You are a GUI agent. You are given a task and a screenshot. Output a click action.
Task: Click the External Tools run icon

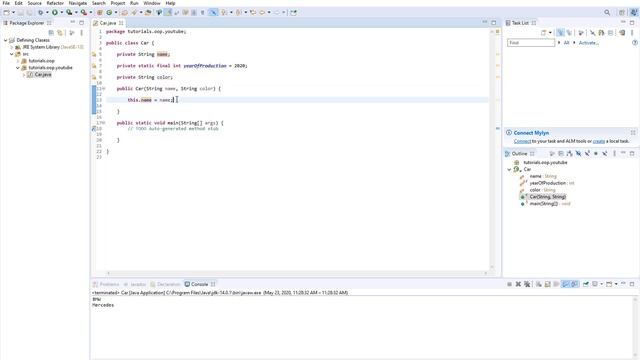83,13
